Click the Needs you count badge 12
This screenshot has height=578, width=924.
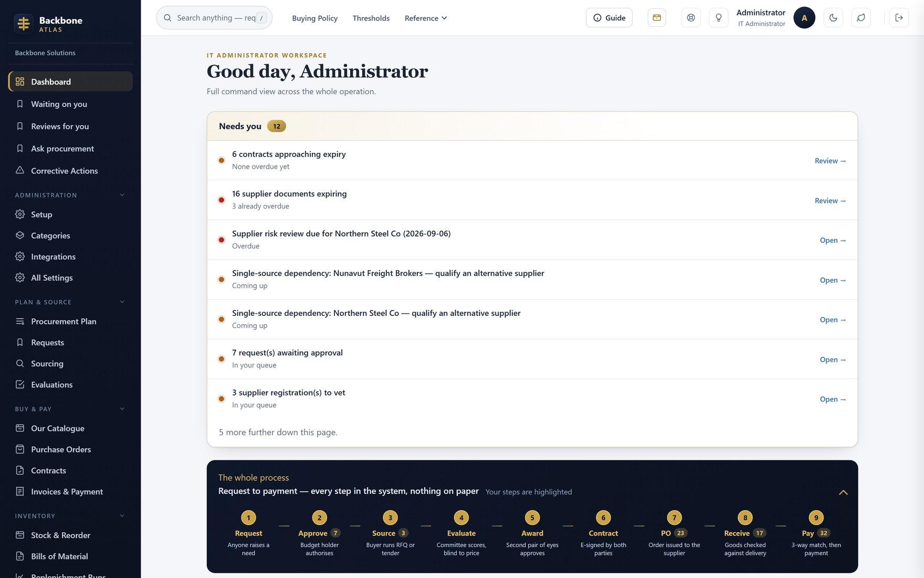(277, 126)
